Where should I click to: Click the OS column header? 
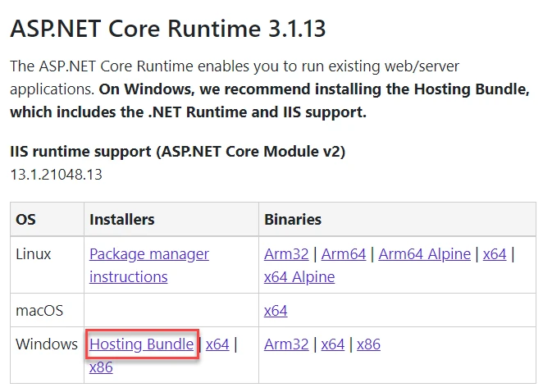[x=25, y=220]
